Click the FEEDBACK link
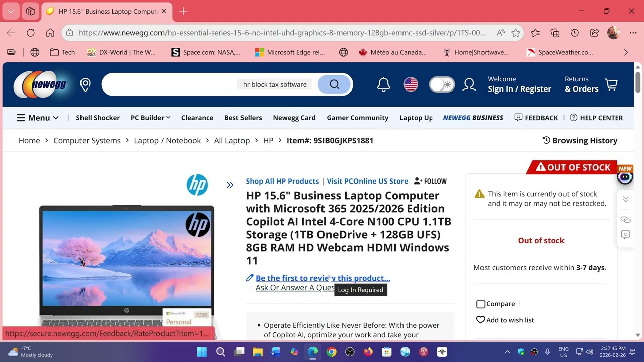Viewport: 644px width, 362px height. 536,118
